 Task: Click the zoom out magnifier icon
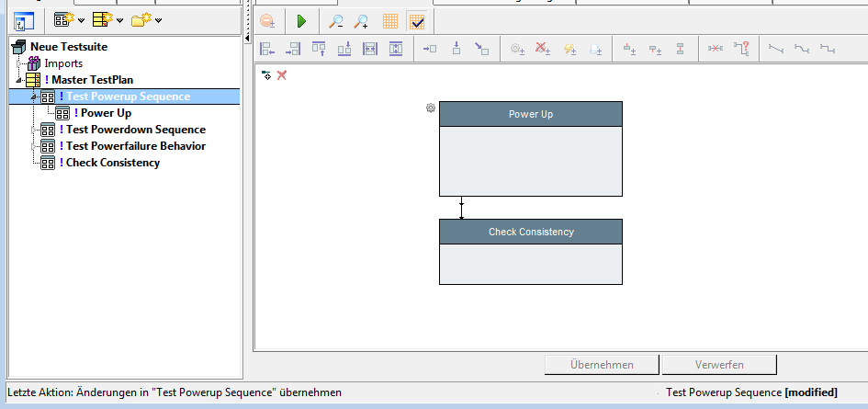336,21
